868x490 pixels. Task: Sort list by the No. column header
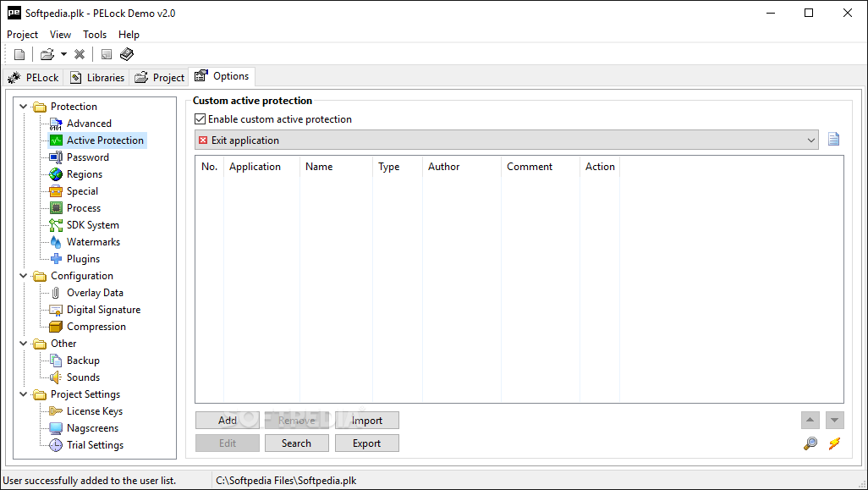tap(209, 167)
